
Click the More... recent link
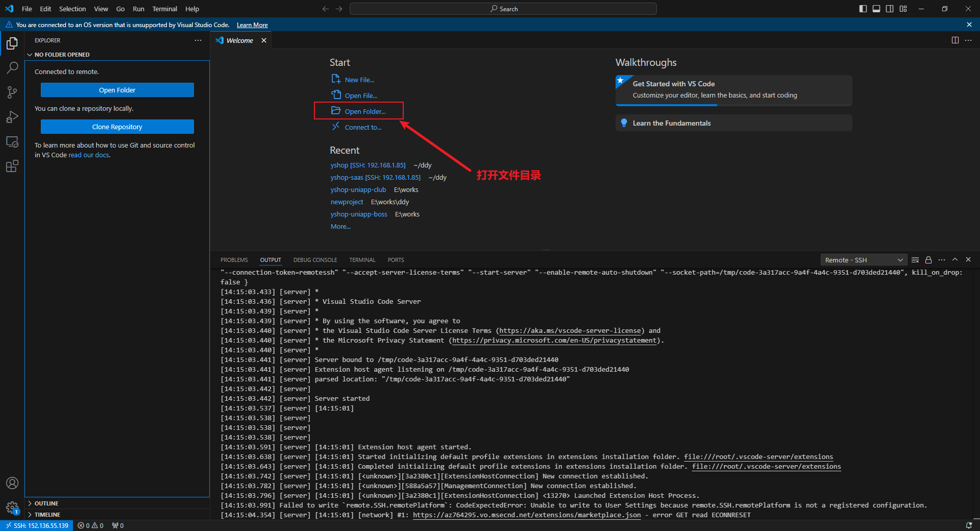click(340, 226)
